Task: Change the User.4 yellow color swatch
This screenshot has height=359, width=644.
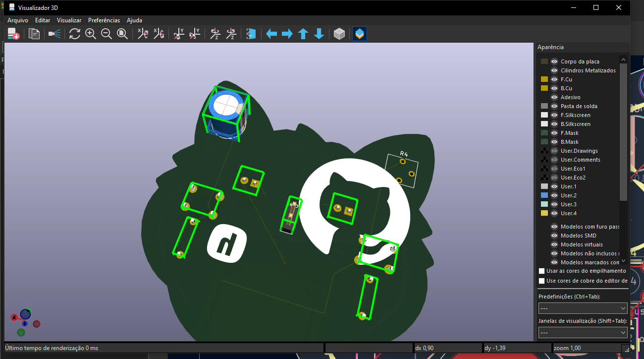Action: 544,213
